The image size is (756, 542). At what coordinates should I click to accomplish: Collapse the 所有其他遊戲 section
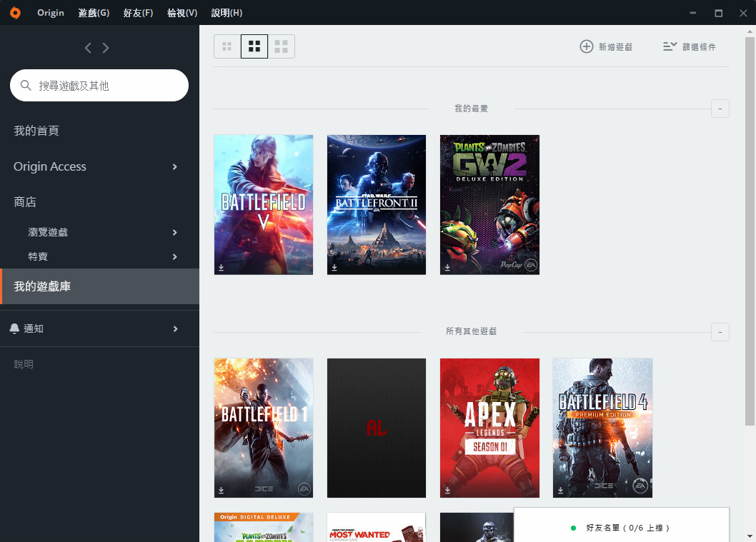(720, 332)
